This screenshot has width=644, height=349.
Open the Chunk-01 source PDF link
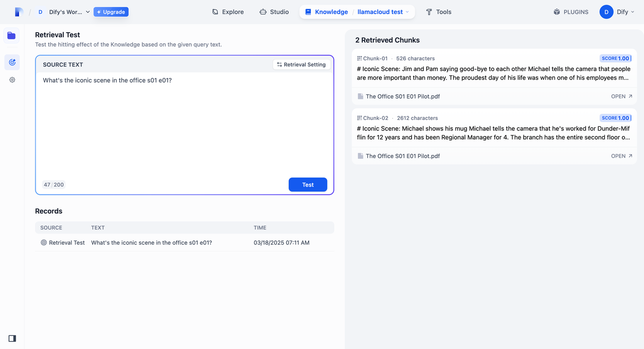[621, 96]
